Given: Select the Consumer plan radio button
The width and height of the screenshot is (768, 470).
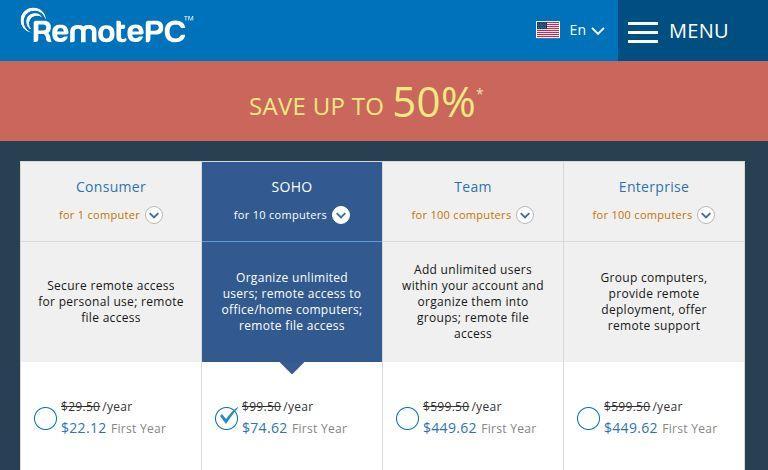Looking at the screenshot, I should point(45,419).
